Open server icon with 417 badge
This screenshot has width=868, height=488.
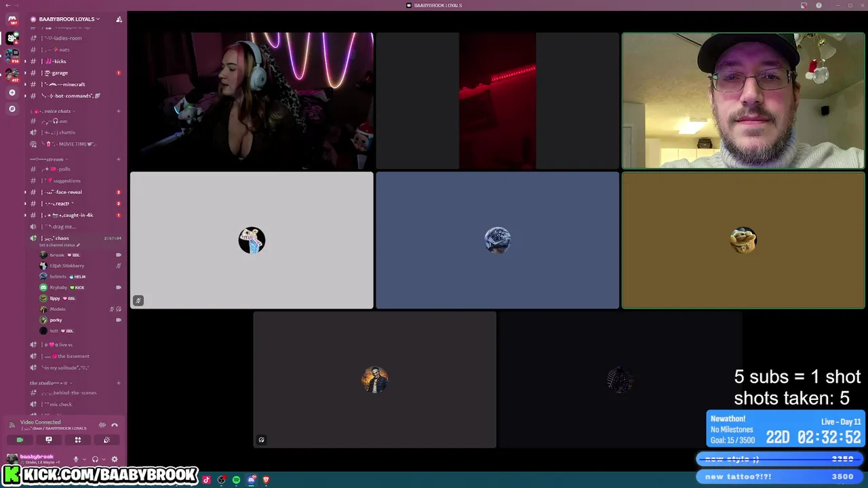12,74
